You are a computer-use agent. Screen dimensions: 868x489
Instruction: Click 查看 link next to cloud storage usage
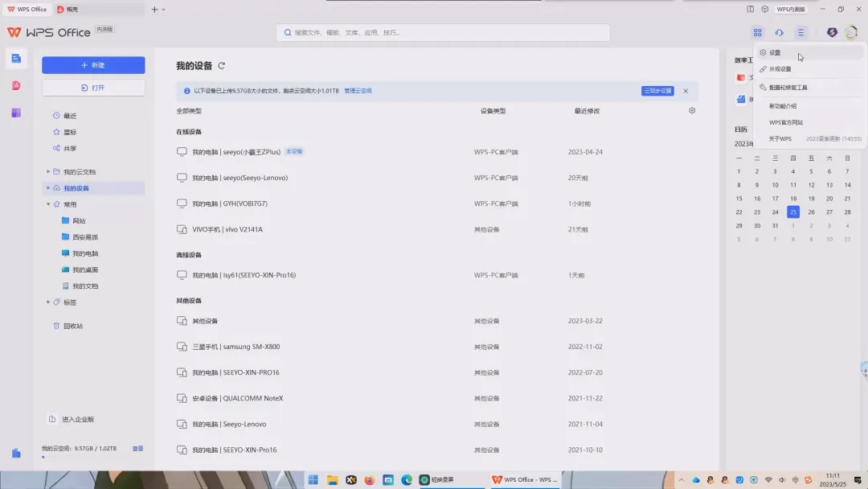point(138,449)
